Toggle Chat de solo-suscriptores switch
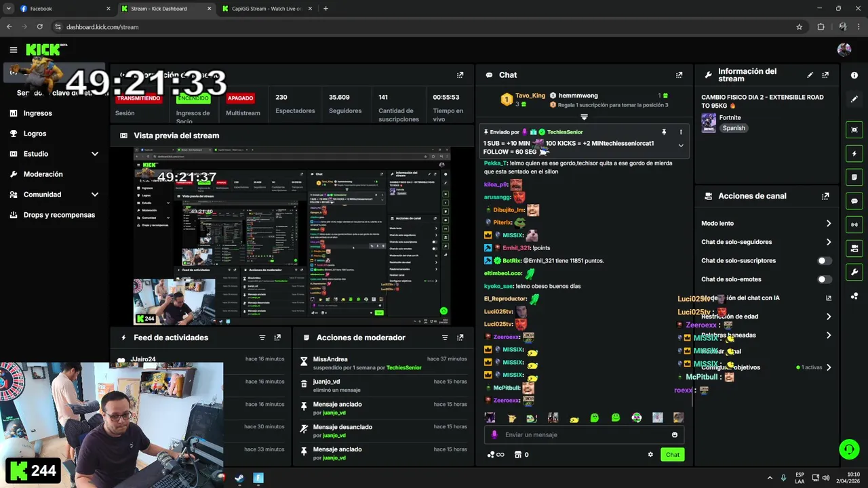 pos(825,261)
